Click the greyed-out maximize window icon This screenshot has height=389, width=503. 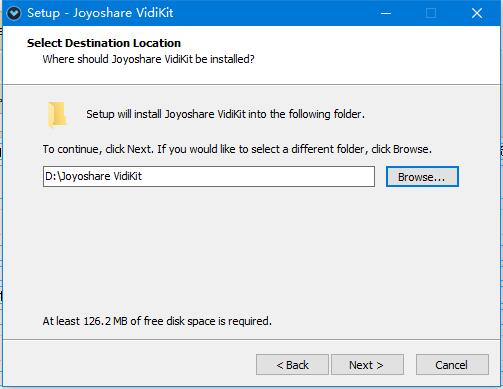point(431,13)
